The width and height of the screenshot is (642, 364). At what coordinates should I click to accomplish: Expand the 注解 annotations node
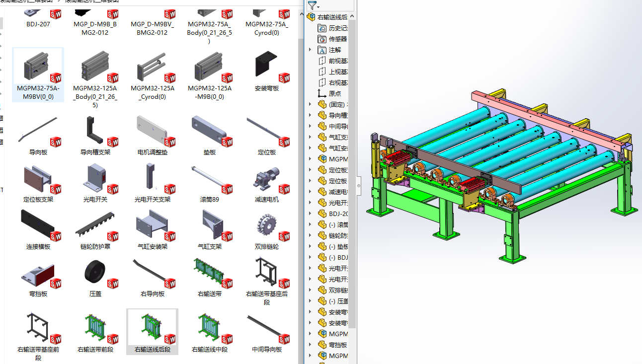pyautogui.click(x=310, y=50)
